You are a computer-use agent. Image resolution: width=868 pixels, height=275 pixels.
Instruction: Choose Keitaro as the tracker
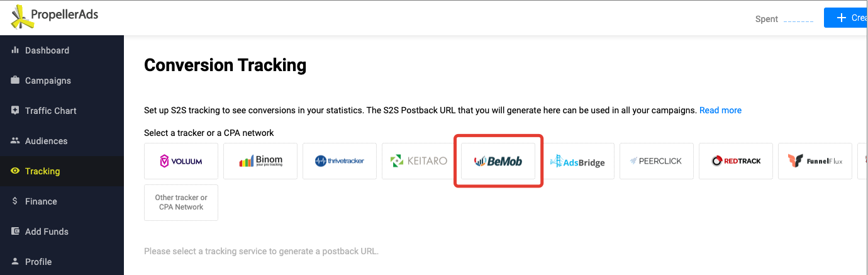[419, 161]
